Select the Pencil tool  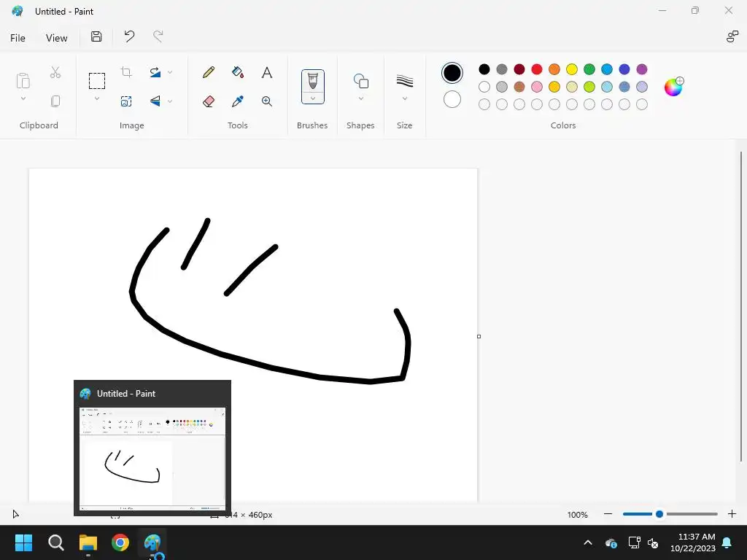[209, 72]
